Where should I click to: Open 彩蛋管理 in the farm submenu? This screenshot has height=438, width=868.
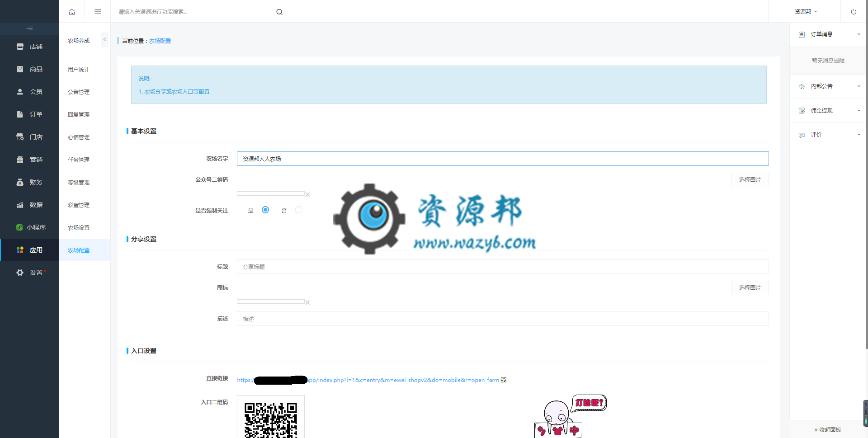pyautogui.click(x=79, y=205)
